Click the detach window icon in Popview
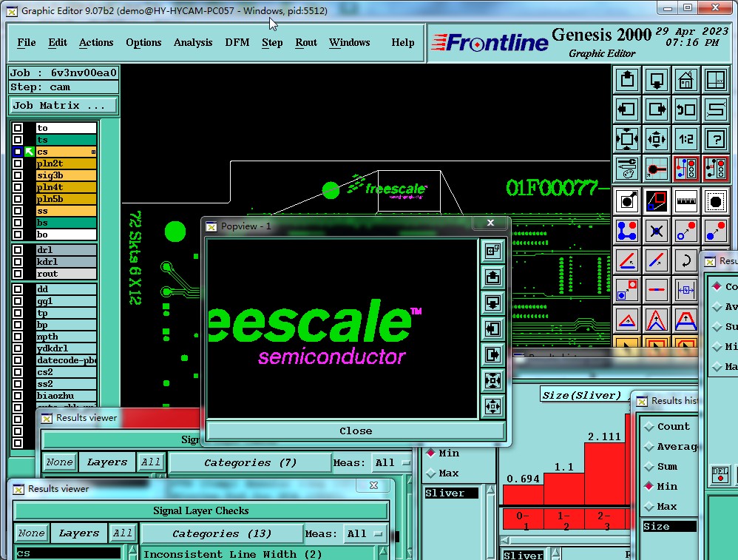This screenshot has height=560, width=738. [492, 251]
